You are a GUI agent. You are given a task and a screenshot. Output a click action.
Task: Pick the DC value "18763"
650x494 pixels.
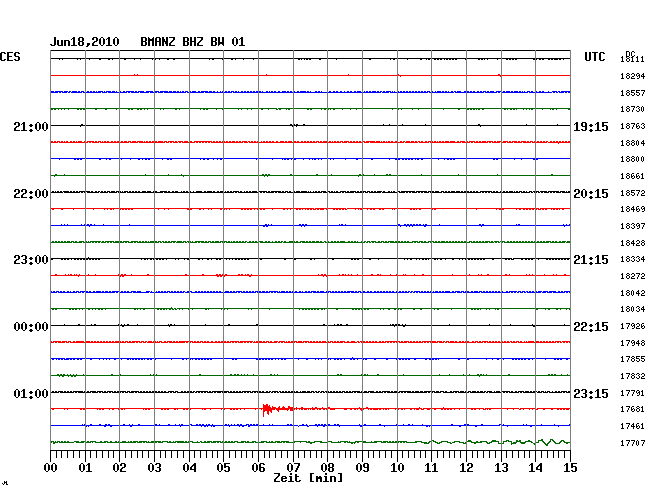click(633, 126)
